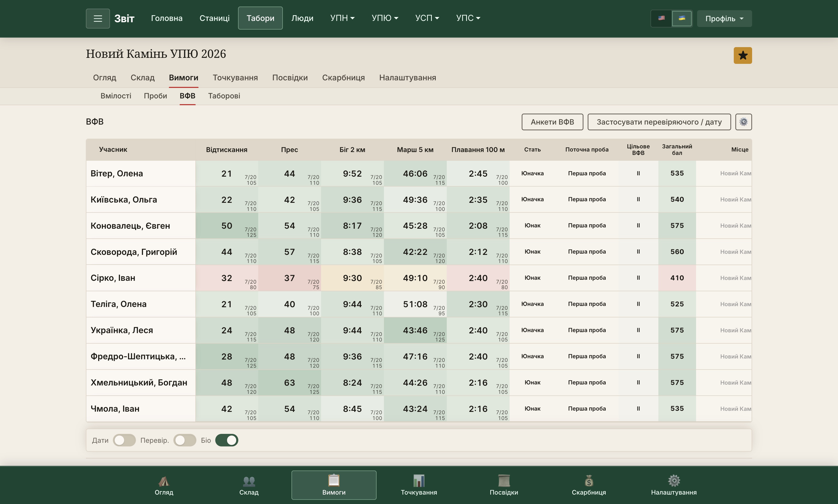Open participant Хмельницький, Богдан
Screen dimensions: 838x504
139,382
